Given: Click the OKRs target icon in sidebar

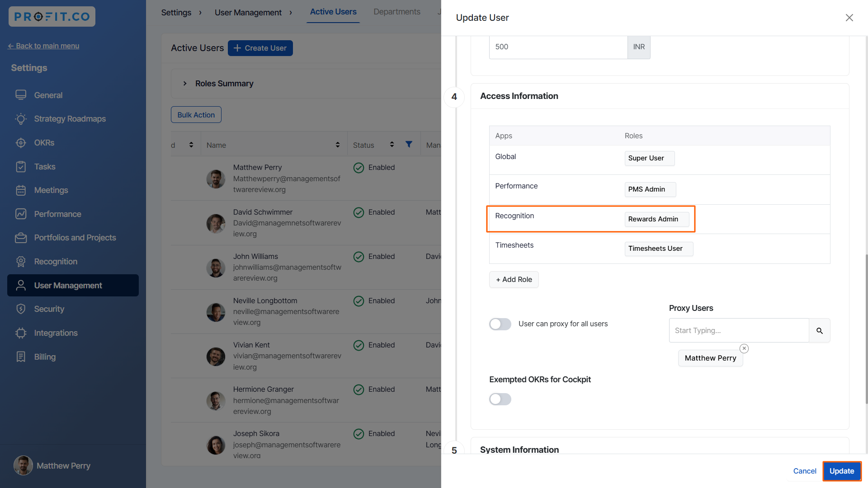Looking at the screenshot, I should 21,143.
